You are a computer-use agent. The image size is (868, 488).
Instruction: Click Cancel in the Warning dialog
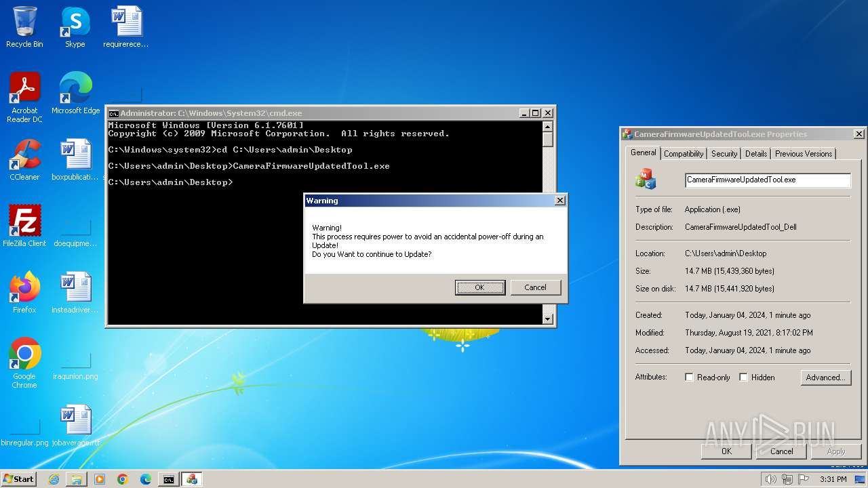click(x=535, y=287)
